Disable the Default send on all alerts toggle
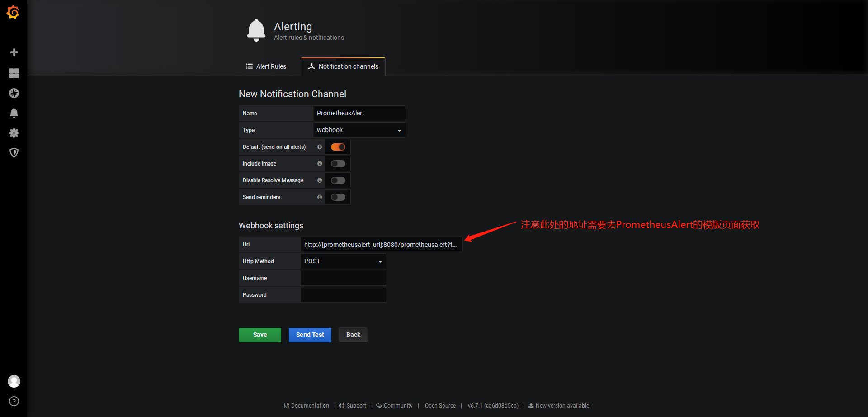This screenshot has height=417, width=868. click(338, 147)
